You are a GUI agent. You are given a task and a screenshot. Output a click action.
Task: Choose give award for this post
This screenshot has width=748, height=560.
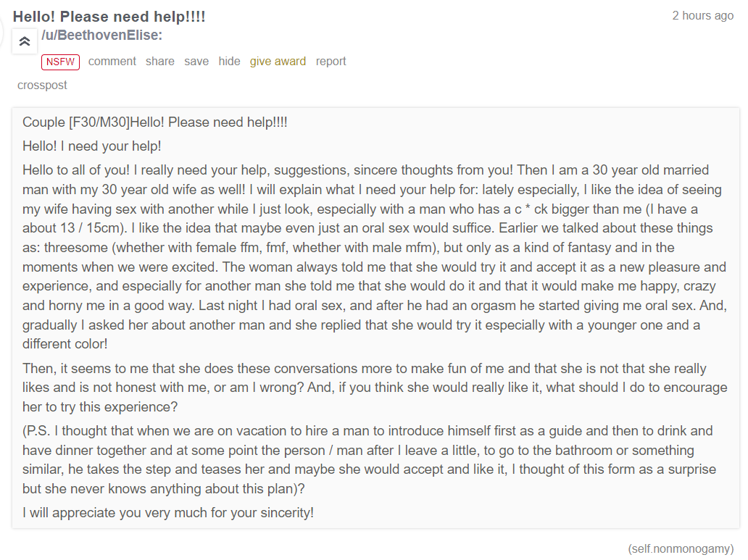tap(278, 62)
